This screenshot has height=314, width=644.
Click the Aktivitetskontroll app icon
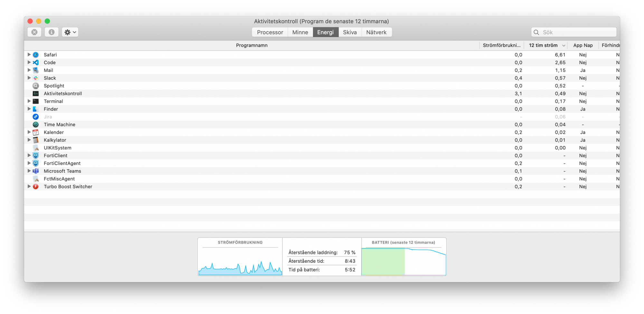[x=36, y=93]
